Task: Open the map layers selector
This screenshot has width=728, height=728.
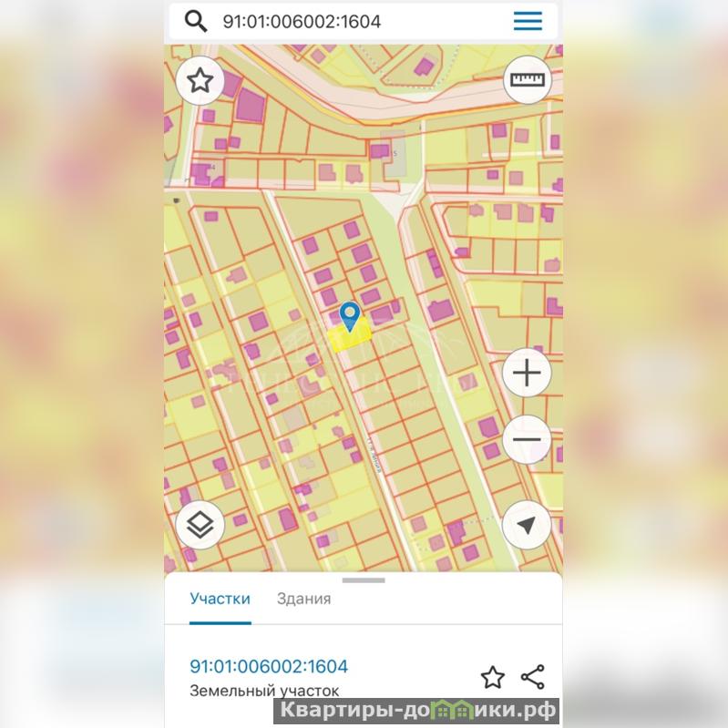Action: coord(200,525)
